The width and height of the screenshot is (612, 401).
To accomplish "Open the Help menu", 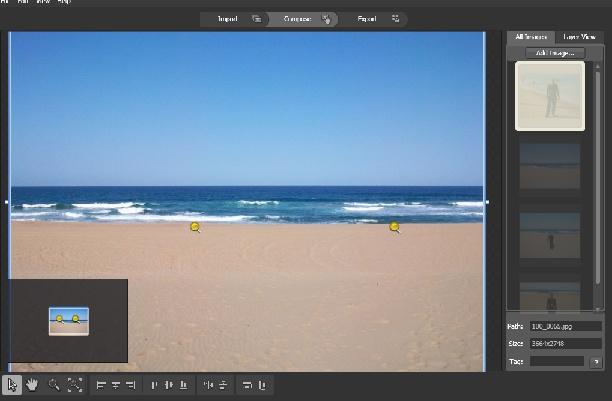I will click(x=64, y=2).
